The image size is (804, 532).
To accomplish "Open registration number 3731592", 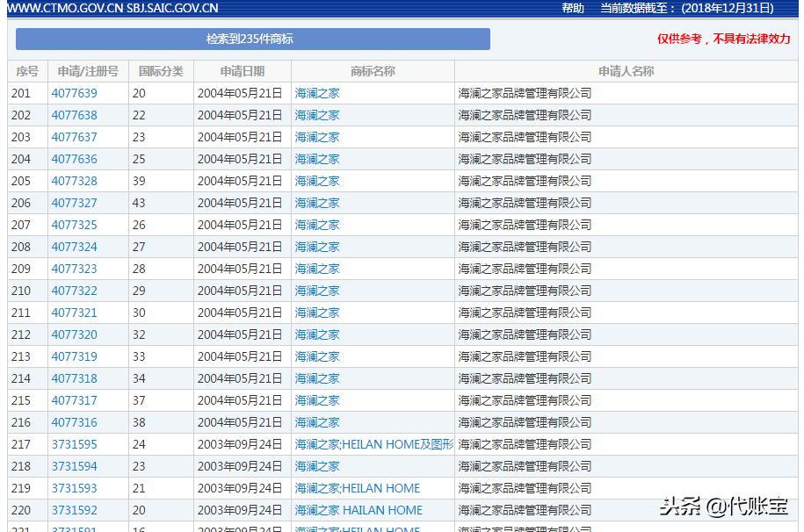I will pos(74,510).
